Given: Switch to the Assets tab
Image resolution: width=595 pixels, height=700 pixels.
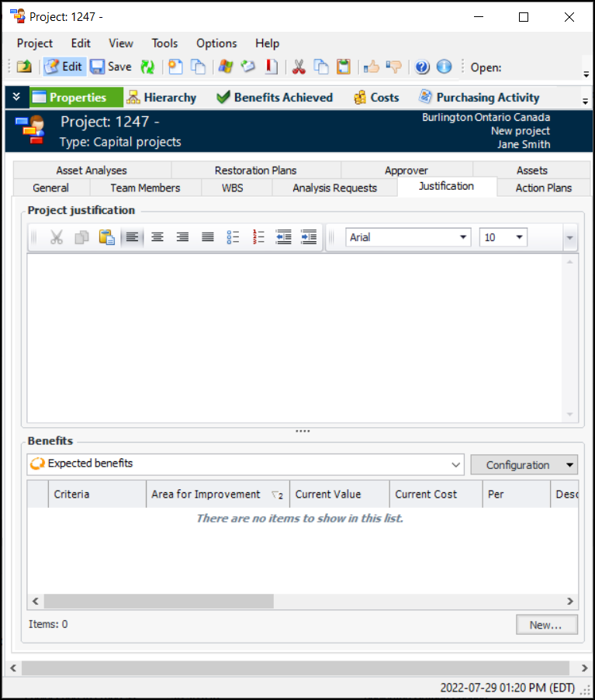Looking at the screenshot, I should pos(532,170).
